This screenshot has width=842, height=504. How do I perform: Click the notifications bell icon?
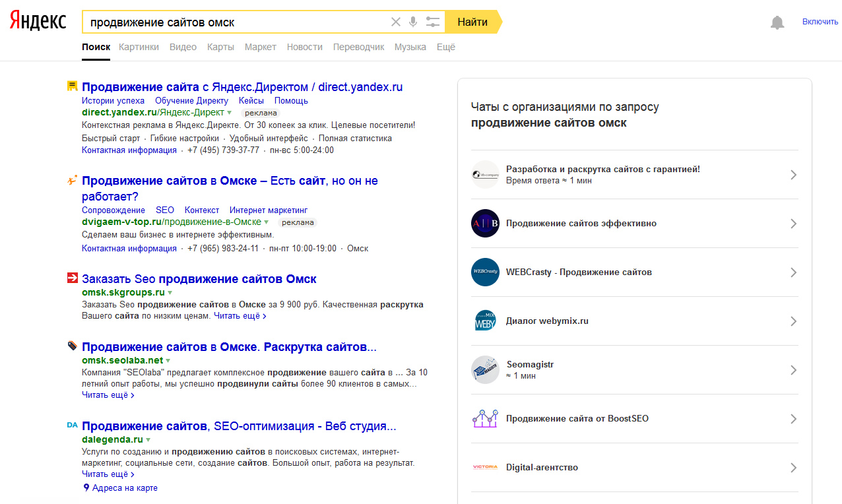[x=777, y=22]
